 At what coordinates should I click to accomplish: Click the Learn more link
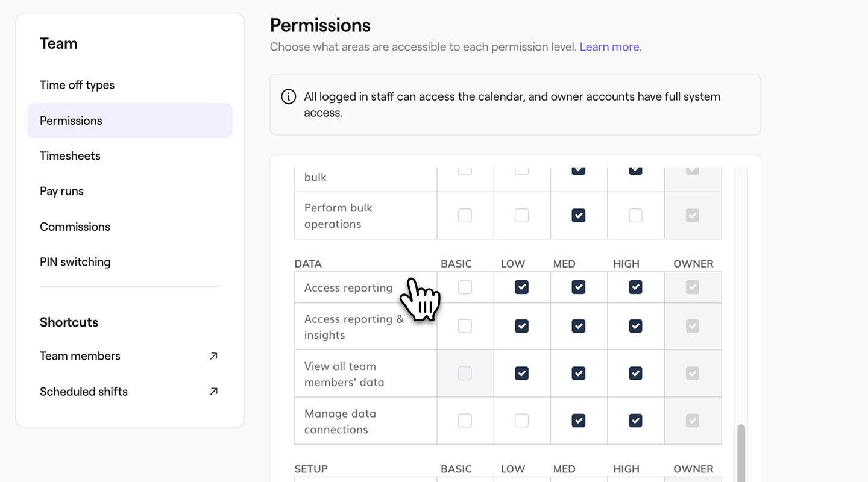point(609,47)
